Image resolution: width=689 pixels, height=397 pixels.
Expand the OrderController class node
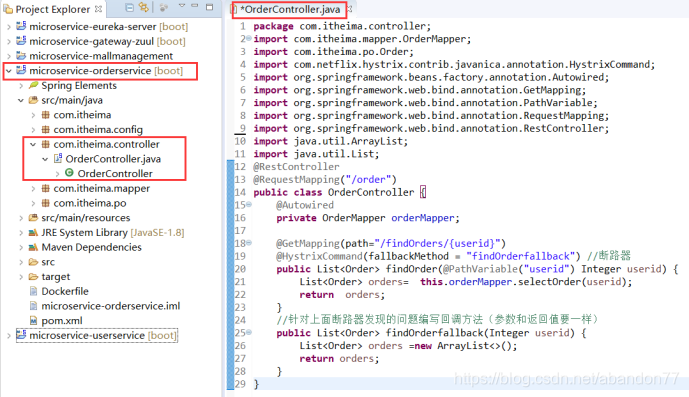57,174
